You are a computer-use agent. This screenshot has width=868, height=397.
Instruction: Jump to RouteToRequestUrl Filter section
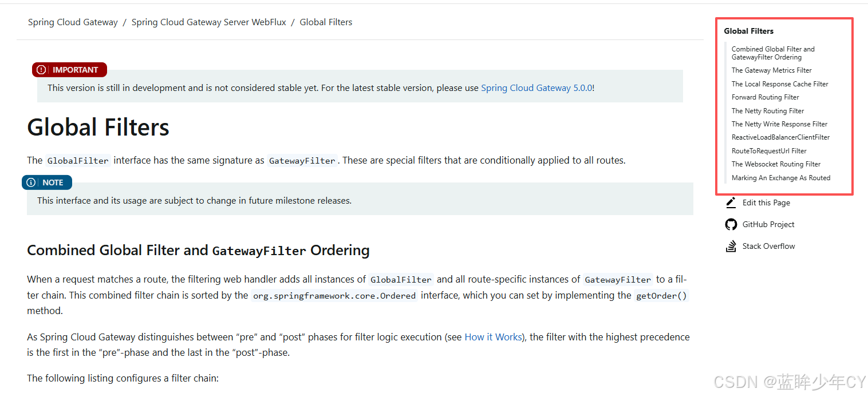coord(769,151)
